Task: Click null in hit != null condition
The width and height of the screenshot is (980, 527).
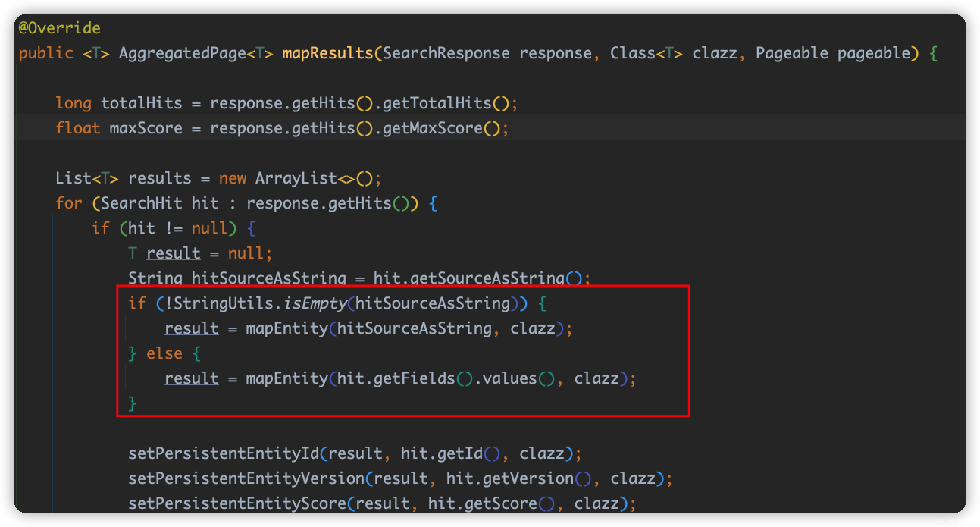Action: (x=209, y=228)
